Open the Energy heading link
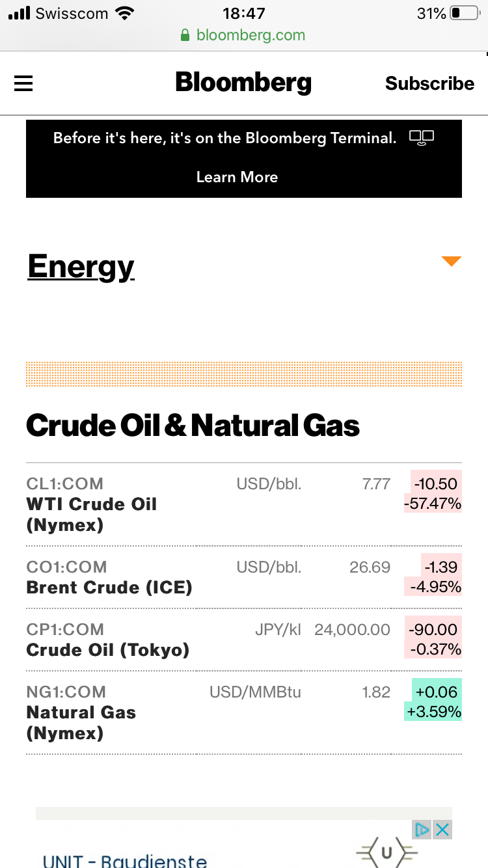Image resolution: width=488 pixels, height=868 pixels. [x=81, y=266]
